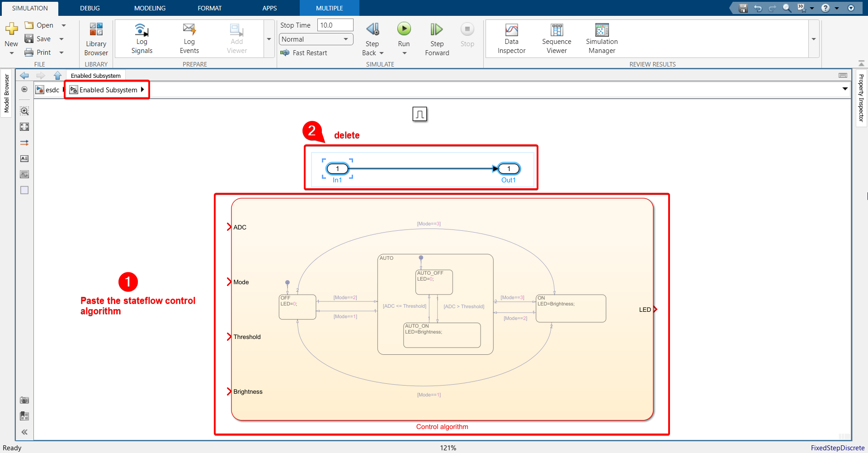Screen dimensions: 868x453
Task: Open the Step Back dropdown arrow
Action: [382, 53]
